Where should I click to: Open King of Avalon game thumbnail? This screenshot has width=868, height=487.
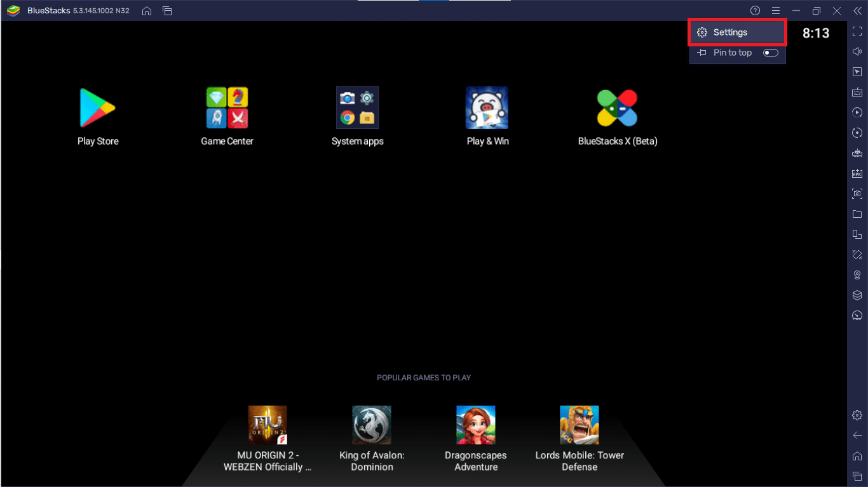[x=372, y=425]
